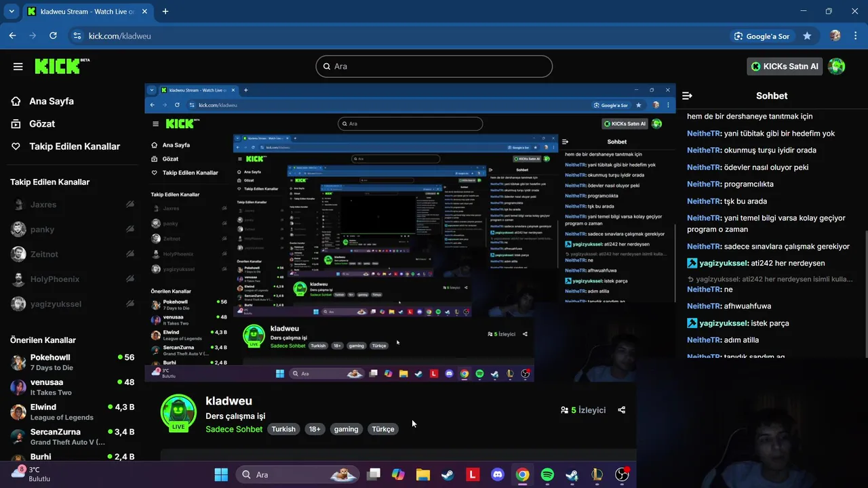Open the user avatar menu on Kick
Viewport: 868px width, 488px height.
(837, 66)
